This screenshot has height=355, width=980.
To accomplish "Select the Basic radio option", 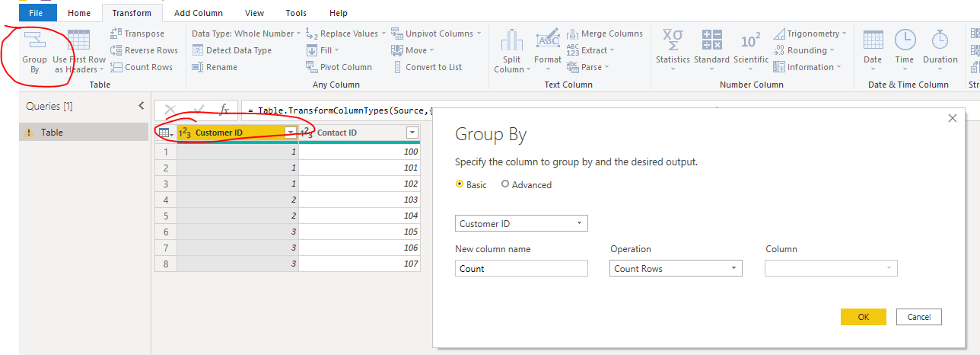I will pos(459,184).
